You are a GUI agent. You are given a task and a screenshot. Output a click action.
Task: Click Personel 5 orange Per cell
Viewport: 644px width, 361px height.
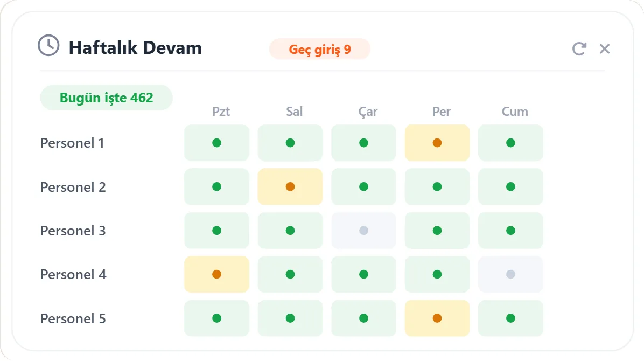click(x=437, y=318)
